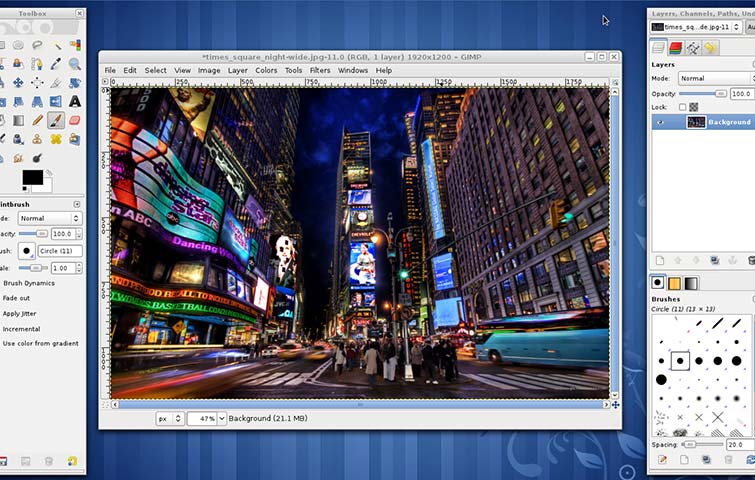Select the Text tool

tap(75, 102)
